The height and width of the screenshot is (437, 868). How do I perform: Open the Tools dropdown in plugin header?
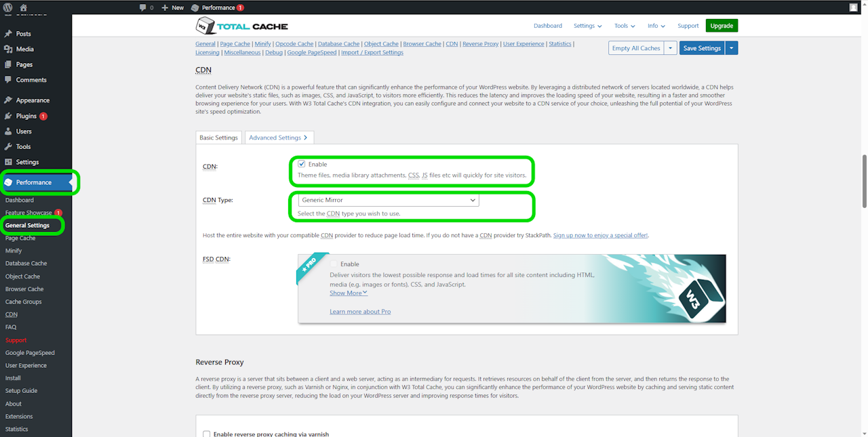pyautogui.click(x=625, y=26)
